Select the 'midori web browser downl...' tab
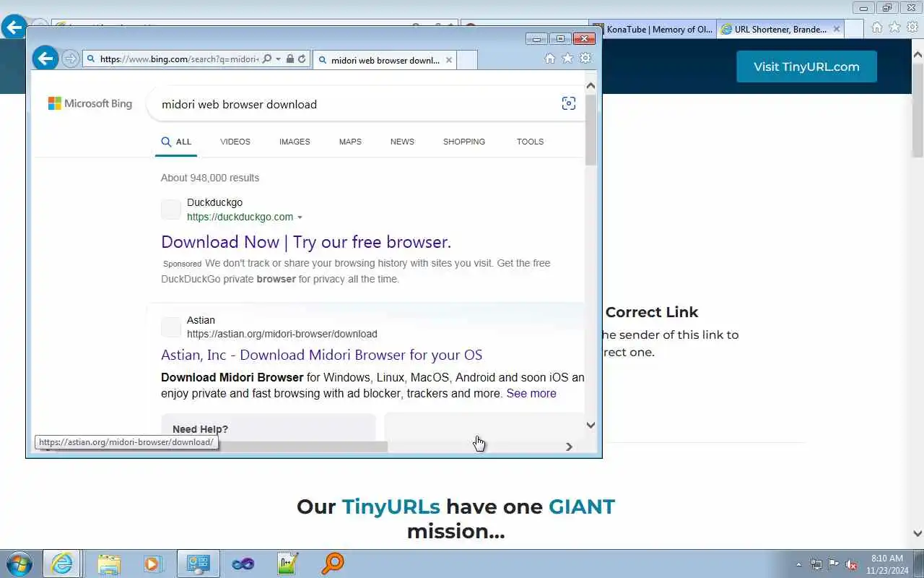924x578 pixels. click(385, 60)
